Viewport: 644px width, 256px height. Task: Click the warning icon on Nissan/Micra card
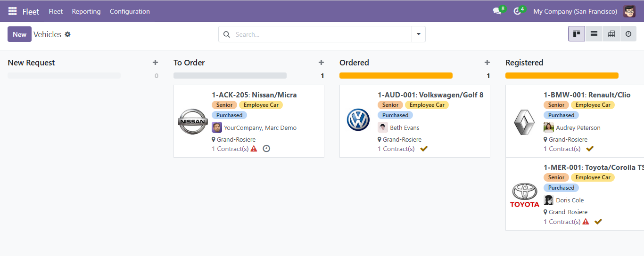[x=254, y=149]
